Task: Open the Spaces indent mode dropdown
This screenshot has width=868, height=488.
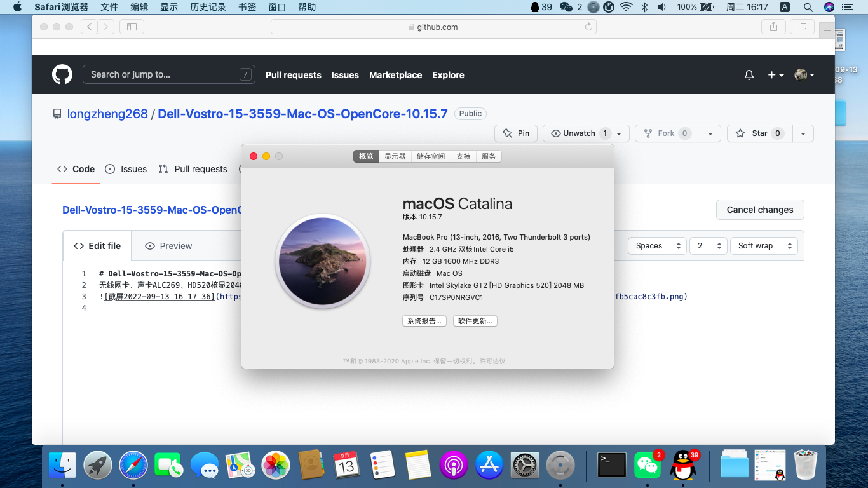Action: tap(657, 246)
